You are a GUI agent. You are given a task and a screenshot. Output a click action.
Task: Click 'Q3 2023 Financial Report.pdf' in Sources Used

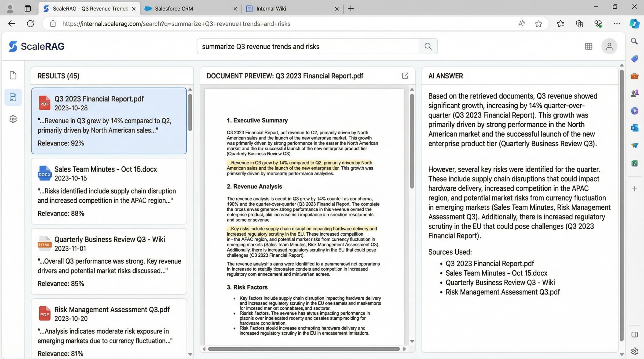pyautogui.click(x=490, y=263)
